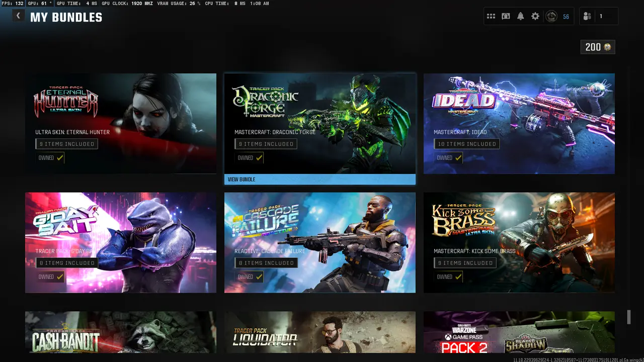Open the grid menu icon in the top bar
Viewport: 644px width, 362px height.
491,17
